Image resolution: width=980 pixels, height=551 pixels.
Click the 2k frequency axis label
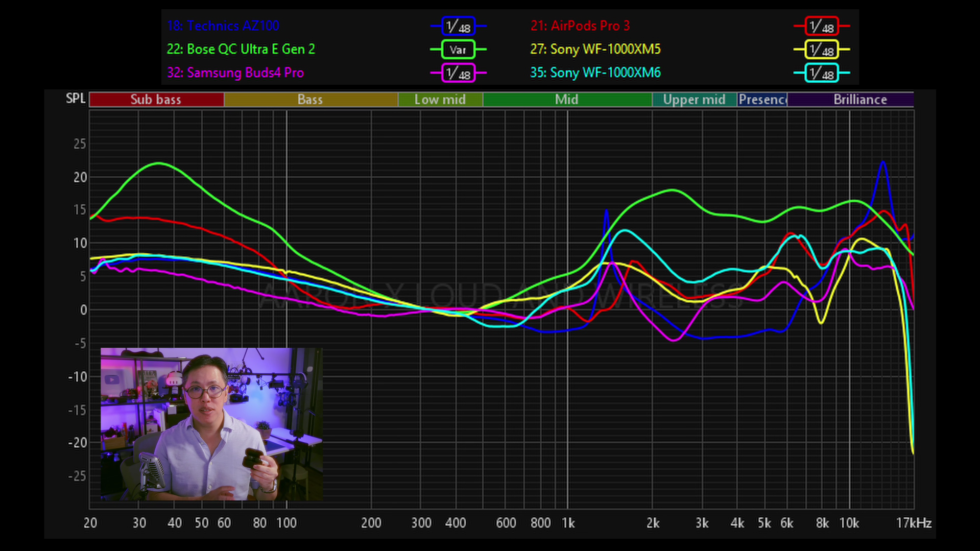pos(653,523)
